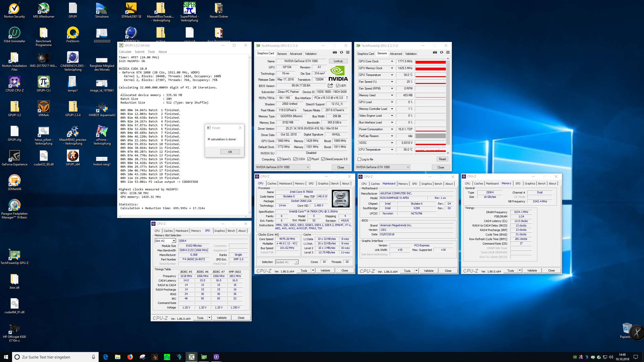This screenshot has height=362, width=644.
Task: Open notification center in taskbar
Action: click(636, 357)
